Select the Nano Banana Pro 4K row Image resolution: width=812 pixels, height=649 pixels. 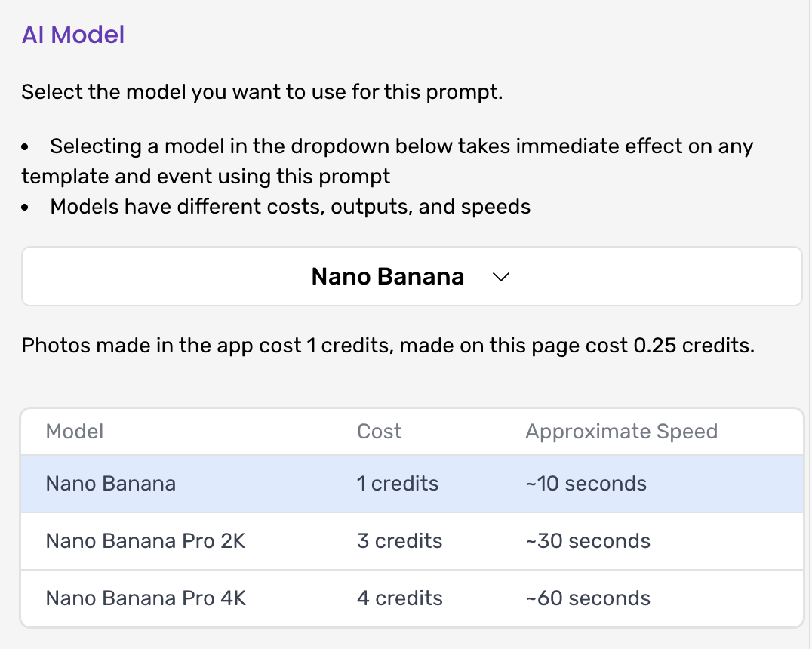pos(146,598)
